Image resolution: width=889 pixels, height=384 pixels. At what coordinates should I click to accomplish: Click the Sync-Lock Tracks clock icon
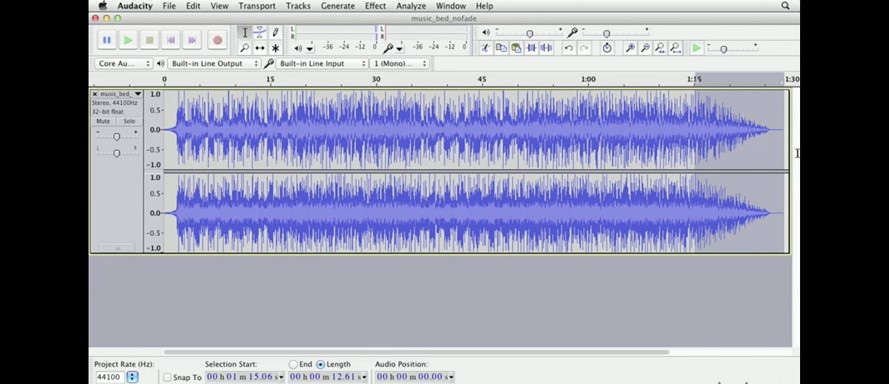coord(607,48)
